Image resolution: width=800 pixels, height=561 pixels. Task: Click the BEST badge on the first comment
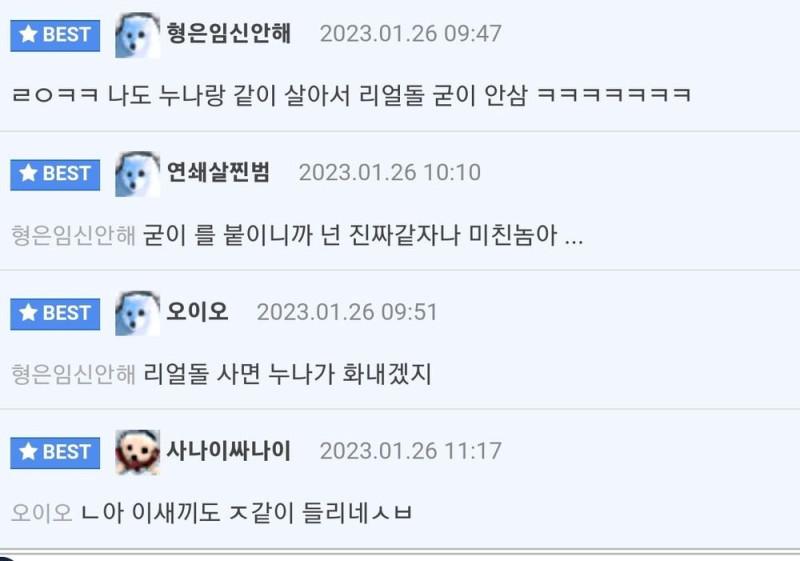[55, 36]
